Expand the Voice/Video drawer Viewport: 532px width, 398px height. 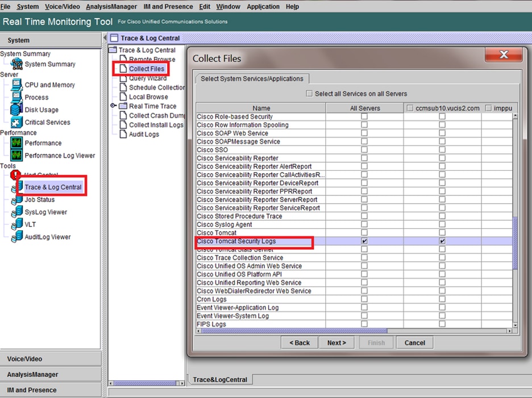click(x=51, y=359)
